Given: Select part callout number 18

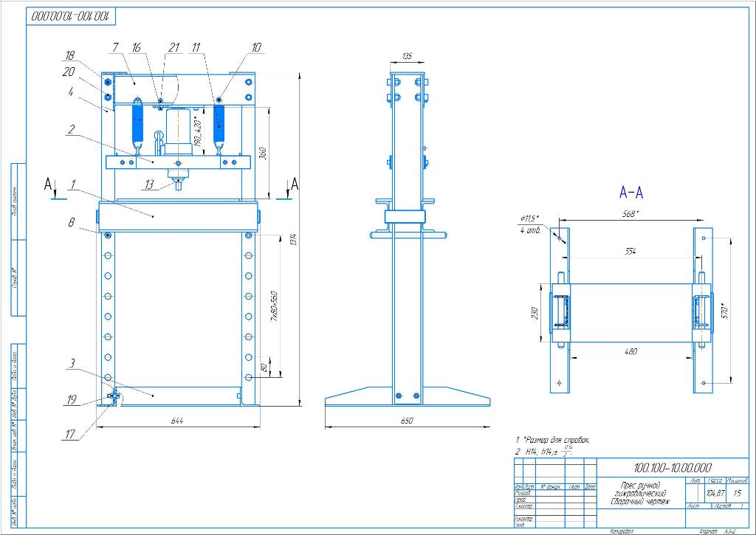Looking at the screenshot, I should point(69,55).
